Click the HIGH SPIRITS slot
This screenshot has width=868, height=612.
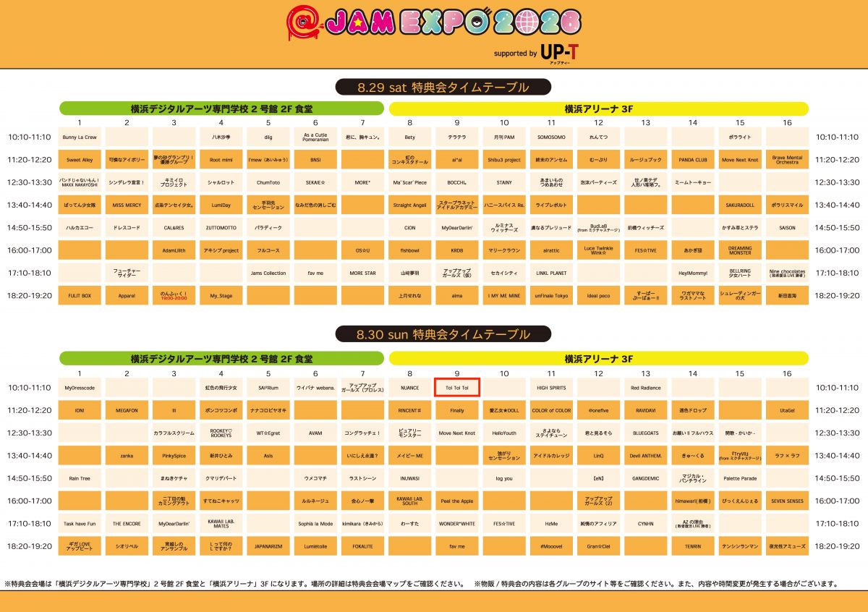point(551,388)
